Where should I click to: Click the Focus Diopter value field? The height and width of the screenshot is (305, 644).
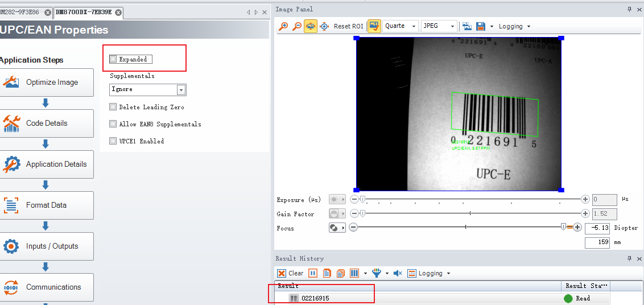(x=597, y=228)
